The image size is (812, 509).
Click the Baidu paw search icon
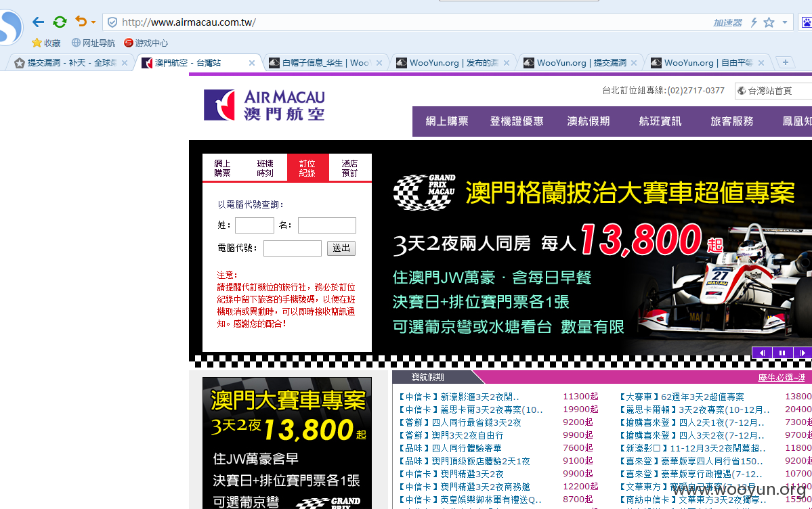[x=807, y=22]
